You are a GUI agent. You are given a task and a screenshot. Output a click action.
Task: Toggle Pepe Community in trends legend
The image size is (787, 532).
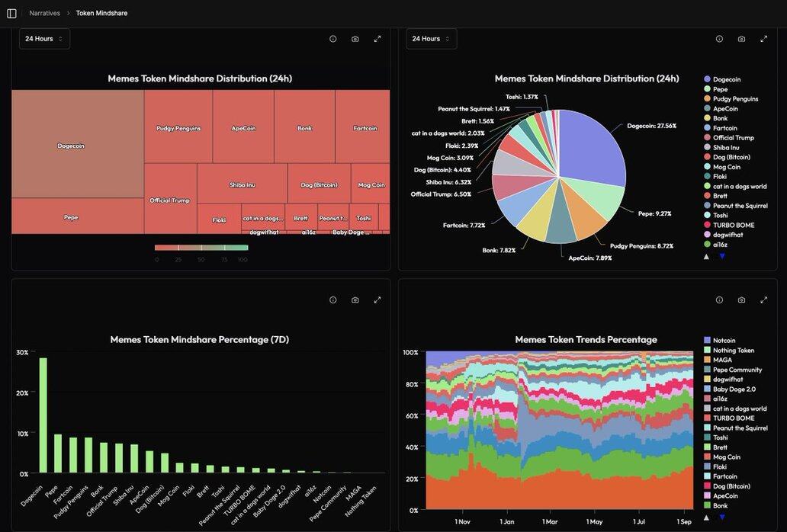pyautogui.click(x=733, y=370)
